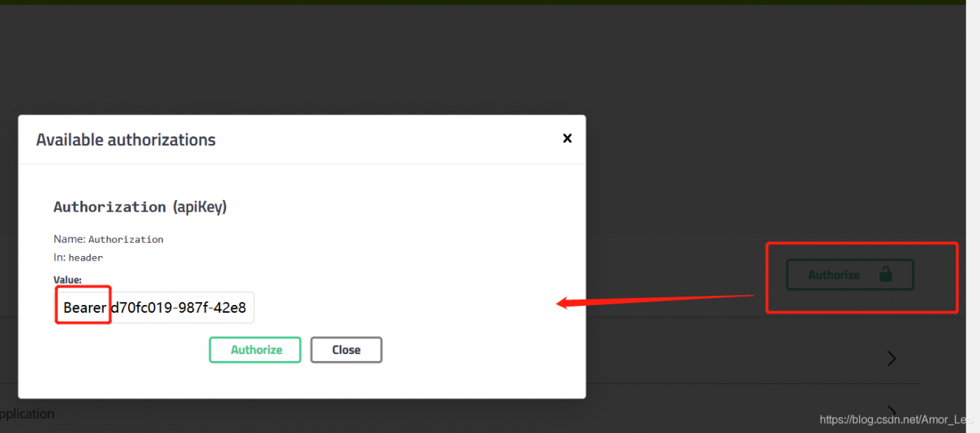Select the 'Name: Authorization' text

[109, 239]
